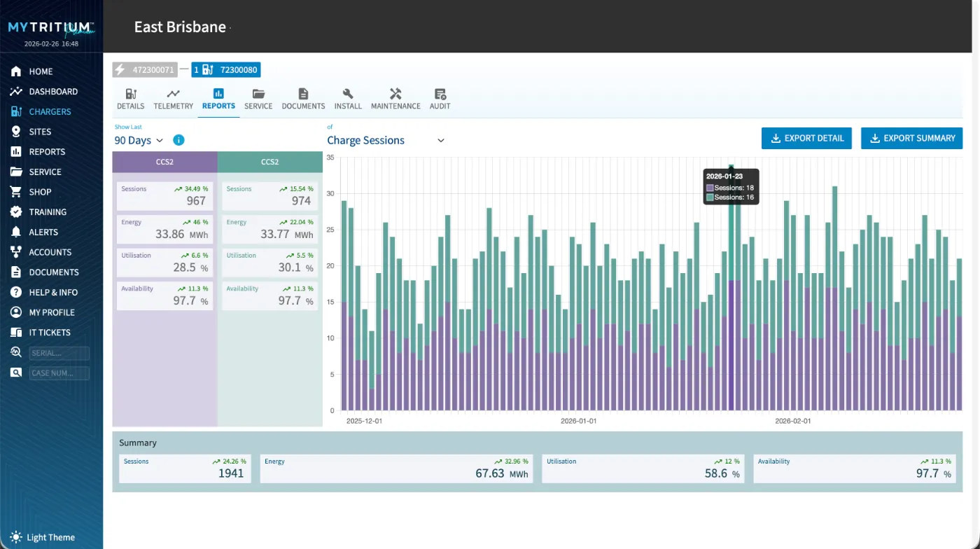980x549 pixels.
Task: Click the Export Detail button
Action: [x=806, y=139]
